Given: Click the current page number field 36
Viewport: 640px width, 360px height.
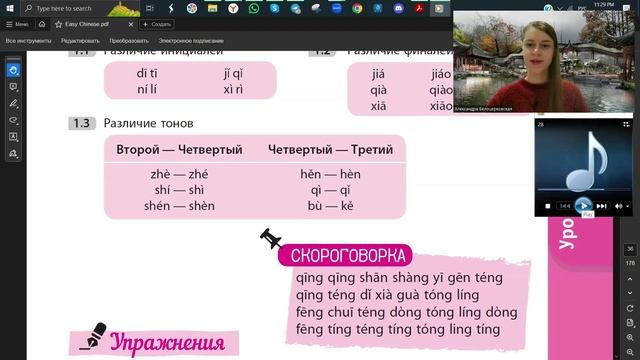Looking at the screenshot, I should [630, 249].
